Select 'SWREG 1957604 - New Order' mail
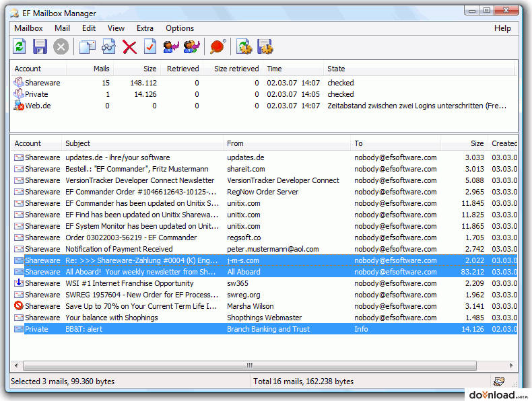The height and width of the screenshot is (401, 532). coord(265,295)
